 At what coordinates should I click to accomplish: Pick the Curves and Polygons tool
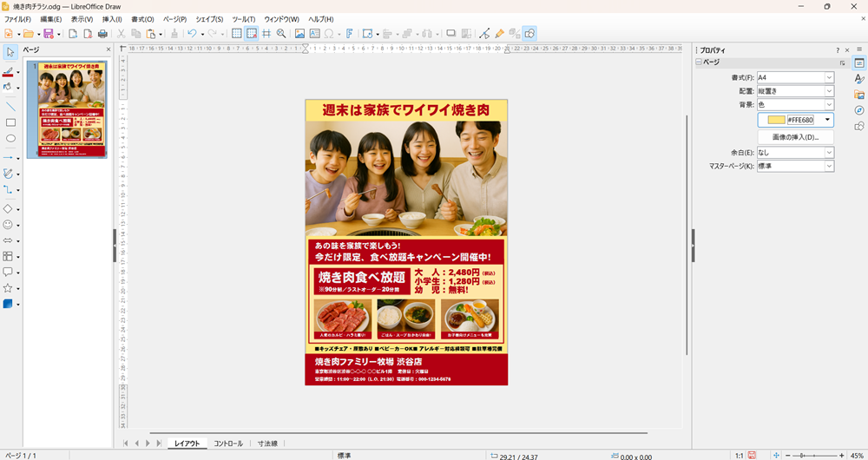[8, 174]
